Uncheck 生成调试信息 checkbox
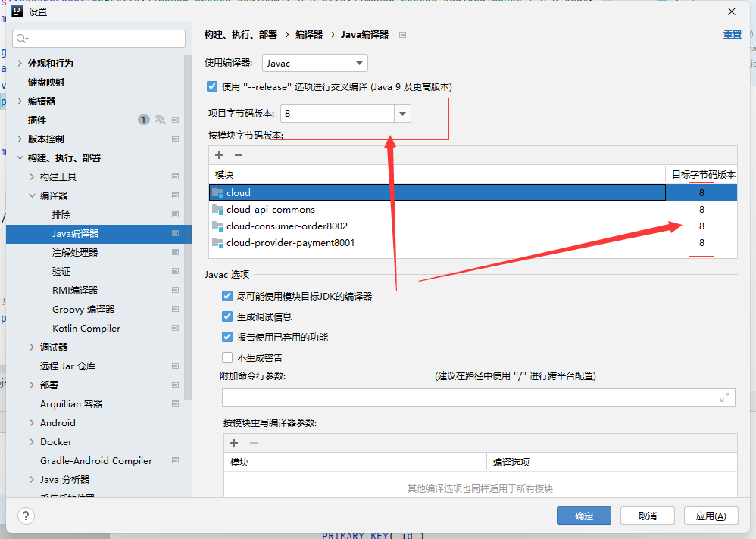 coord(227,317)
